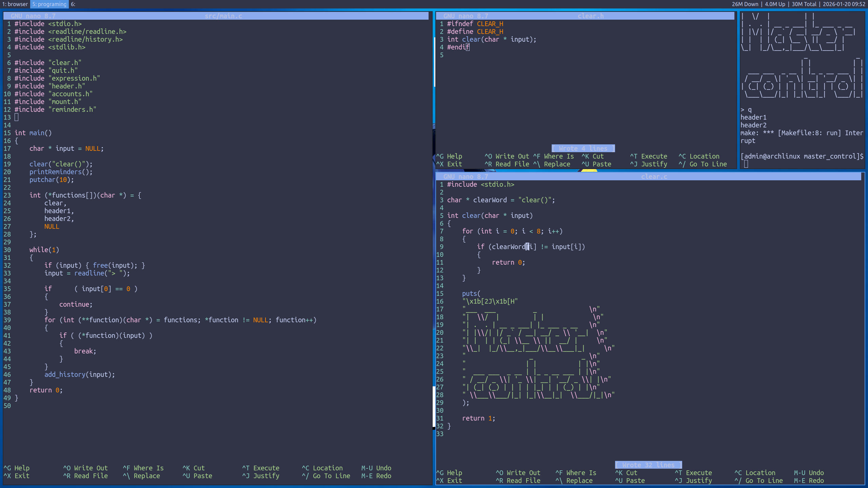Viewport: 868px width, 488px height.
Task: Click Exit shortcut in main.c nano footer
Action: pos(16,476)
